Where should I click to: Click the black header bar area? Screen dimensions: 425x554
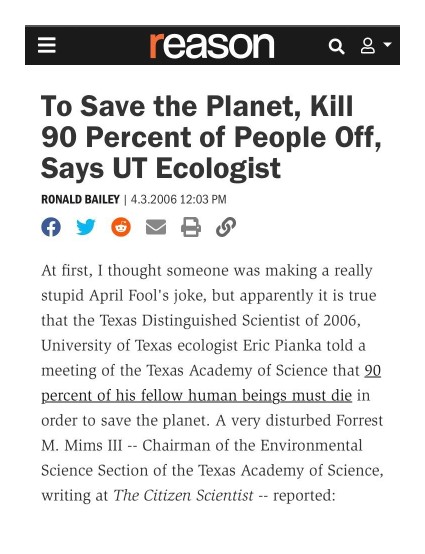coord(212,45)
